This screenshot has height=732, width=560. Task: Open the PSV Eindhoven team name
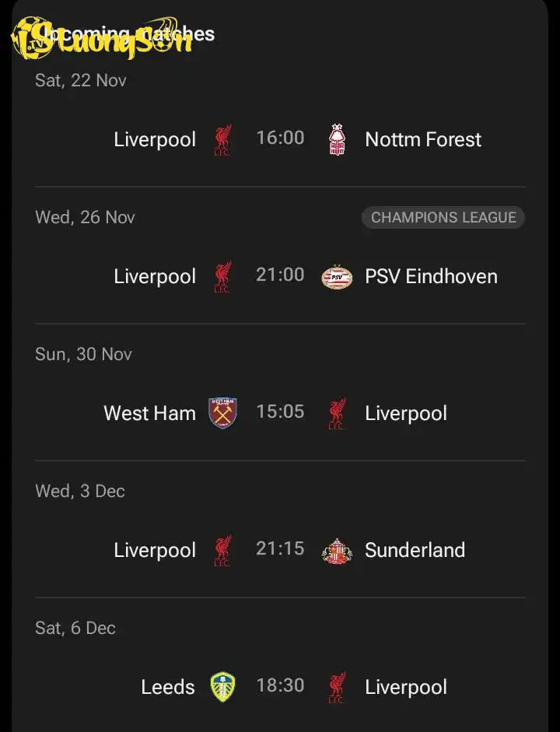(431, 277)
